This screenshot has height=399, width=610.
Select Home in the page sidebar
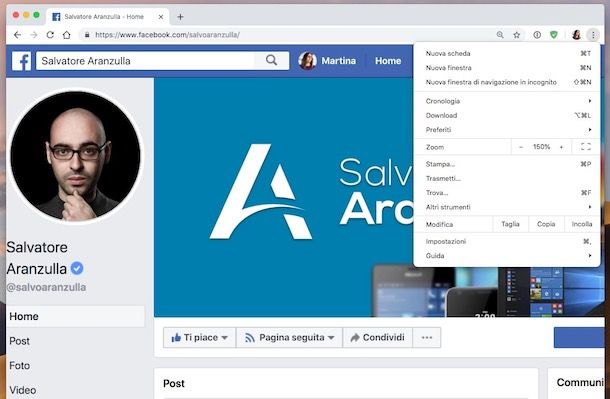click(x=75, y=317)
